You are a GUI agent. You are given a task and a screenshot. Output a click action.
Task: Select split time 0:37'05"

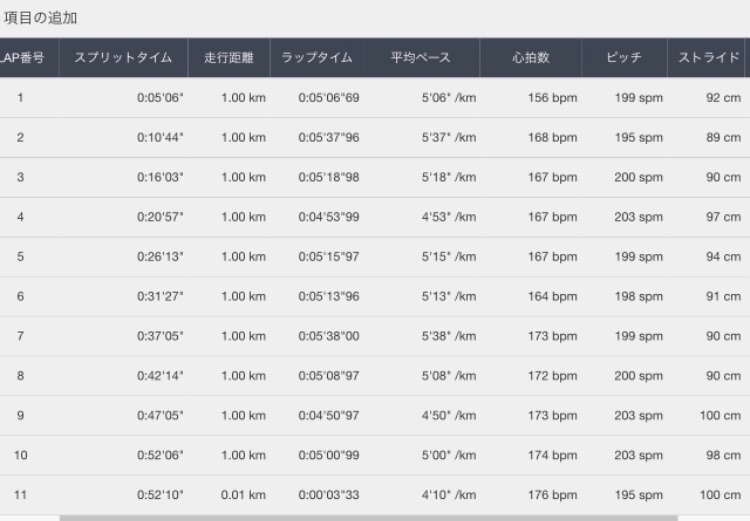coord(160,336)
